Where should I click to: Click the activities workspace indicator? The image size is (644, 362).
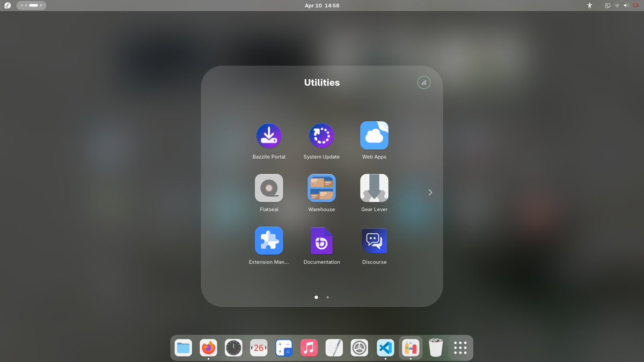click(31, 5)
